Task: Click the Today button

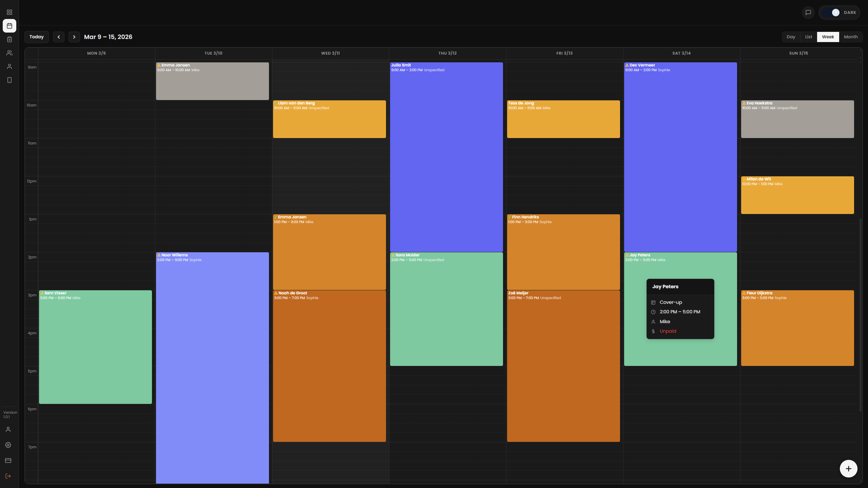Action: click(36, 37)
